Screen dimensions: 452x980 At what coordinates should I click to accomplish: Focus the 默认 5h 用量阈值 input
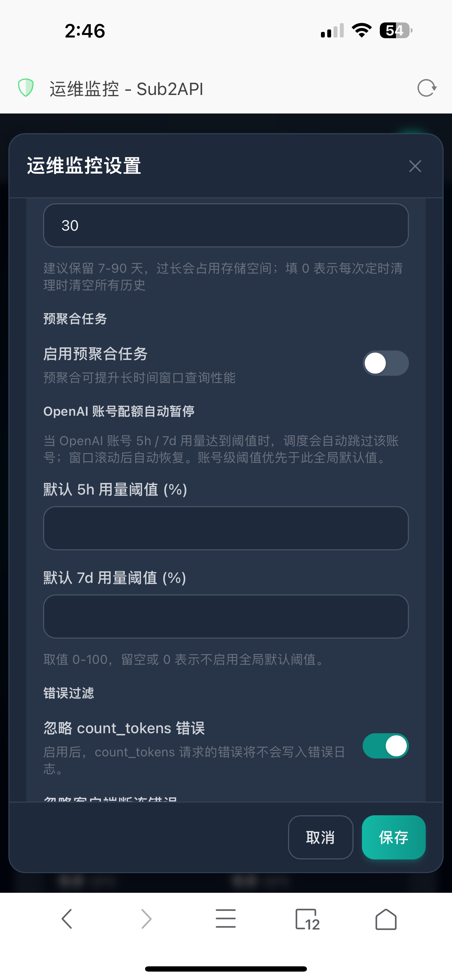[x=226, y=528]
